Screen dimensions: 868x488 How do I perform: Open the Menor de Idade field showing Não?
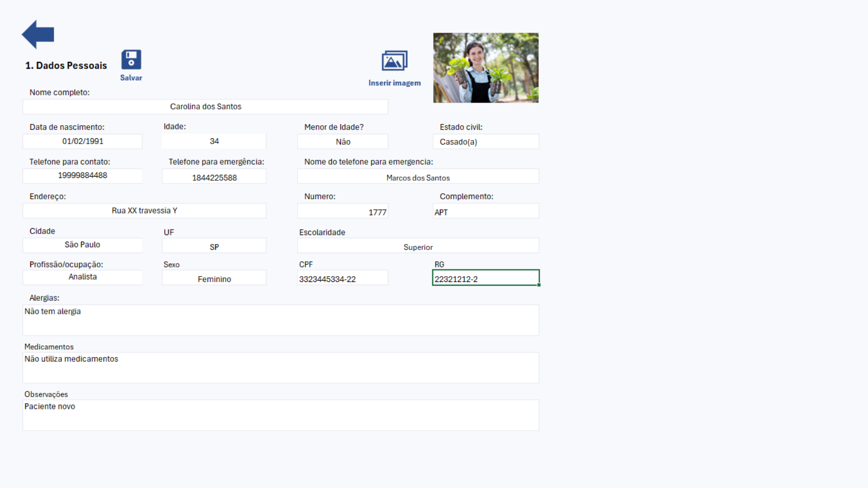tap(343, 142)
